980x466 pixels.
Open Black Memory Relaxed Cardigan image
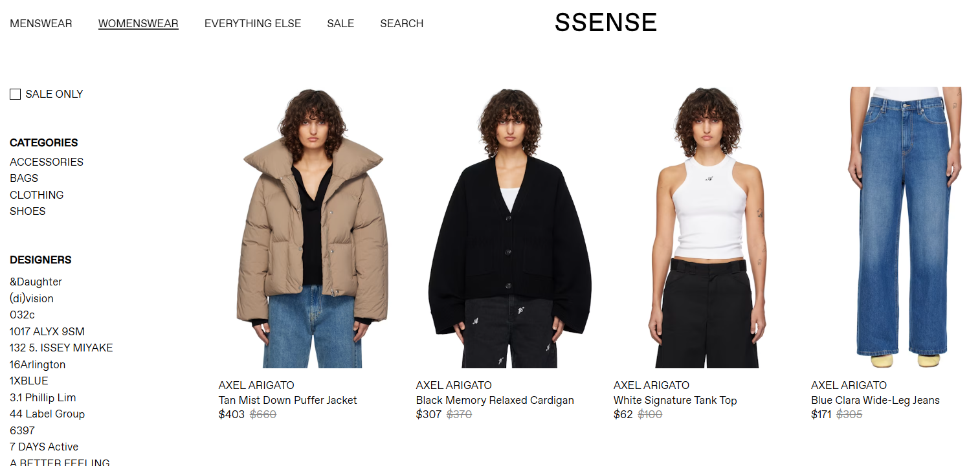[509, 228]
